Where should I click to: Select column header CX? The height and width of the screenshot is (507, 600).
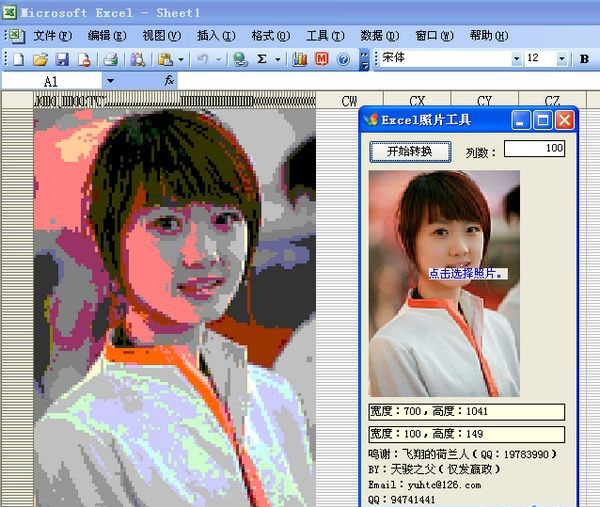(x=417, y=100)
